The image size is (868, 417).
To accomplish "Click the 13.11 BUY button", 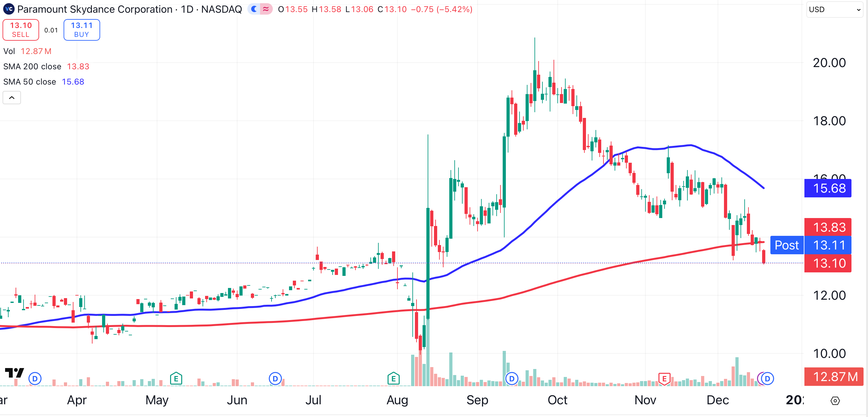I will 81,30.
